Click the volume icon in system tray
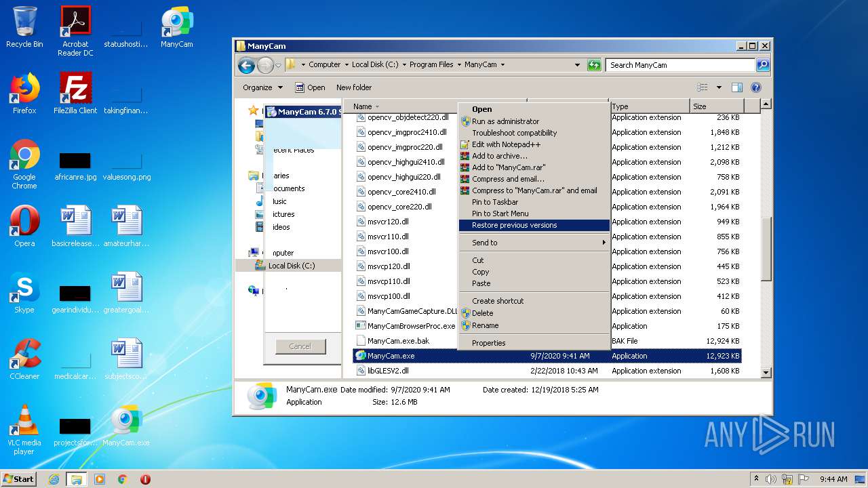 tap(771, 479)
